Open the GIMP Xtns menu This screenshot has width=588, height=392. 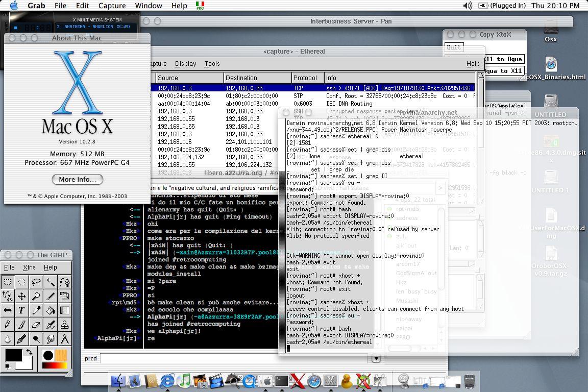[29, 267]
